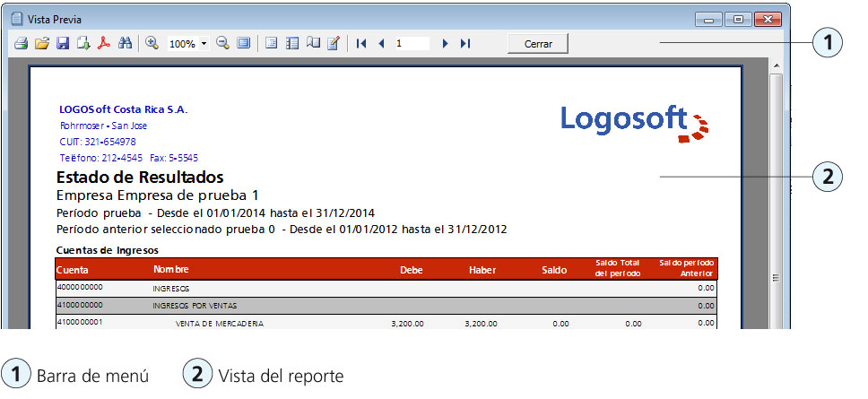The image size is (868, 399).
Task: Zoom in with the plus magnifier
Action: (x=152, y=43)
